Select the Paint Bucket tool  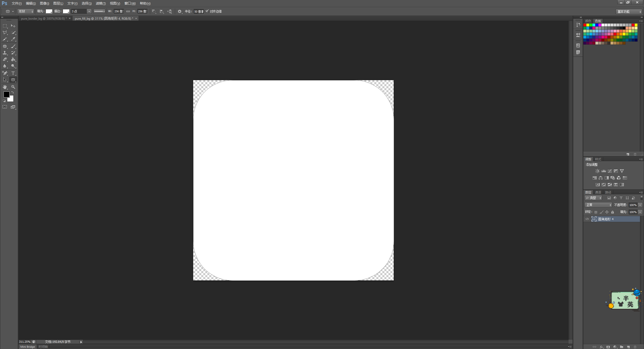(x=13, y=60)
